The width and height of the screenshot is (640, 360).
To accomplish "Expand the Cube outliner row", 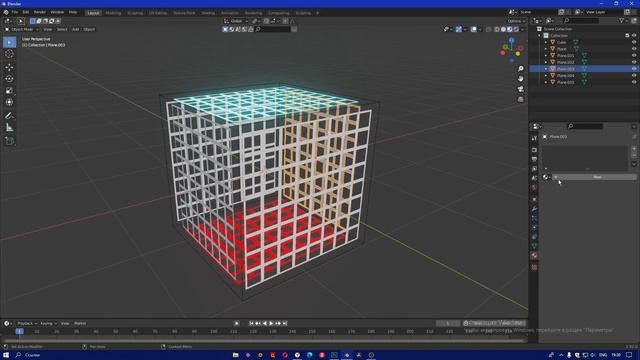I will (546, 42).
